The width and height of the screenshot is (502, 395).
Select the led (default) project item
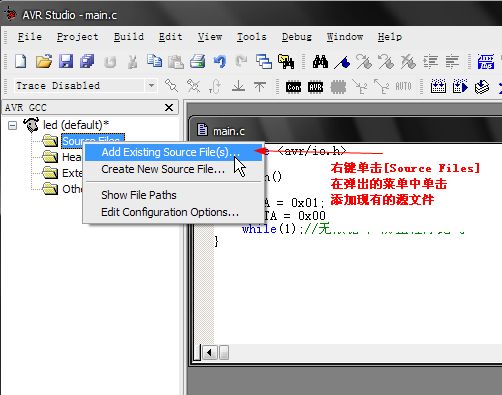click(x=76, y=125)
